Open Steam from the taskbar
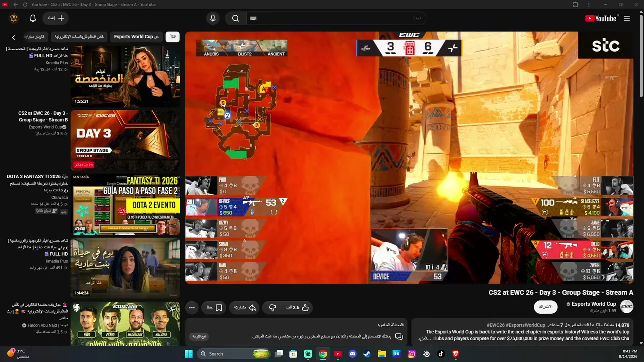 [x=367, y=354]
